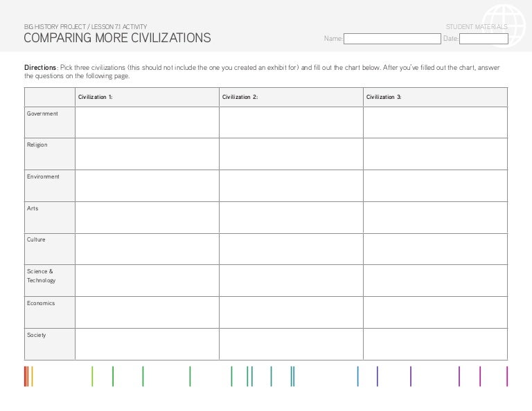Viewport: 532px width, 411px height.
Task: Click Arts cell under Civilization 2
Action: [x=291, y=217]
